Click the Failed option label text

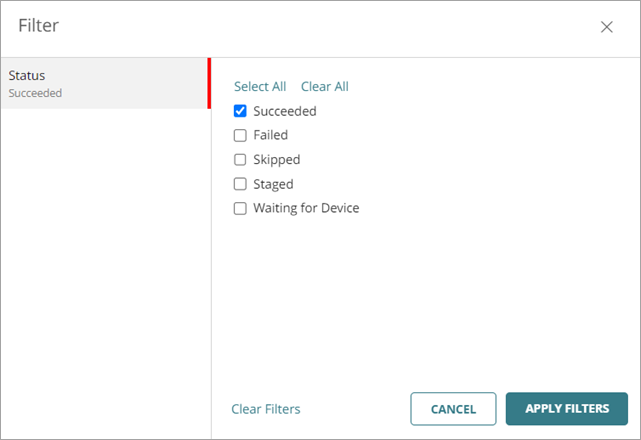click(270, 135)
